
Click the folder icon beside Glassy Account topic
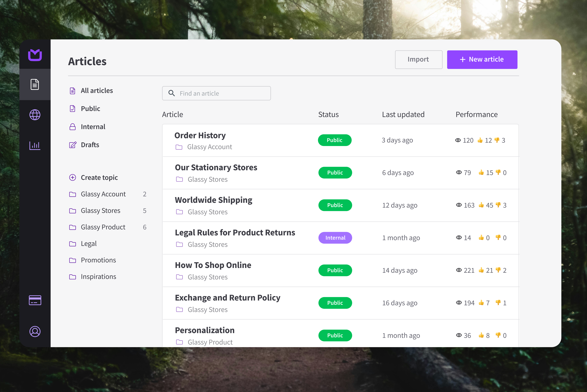pyautogui.click(x=73, y=194)
